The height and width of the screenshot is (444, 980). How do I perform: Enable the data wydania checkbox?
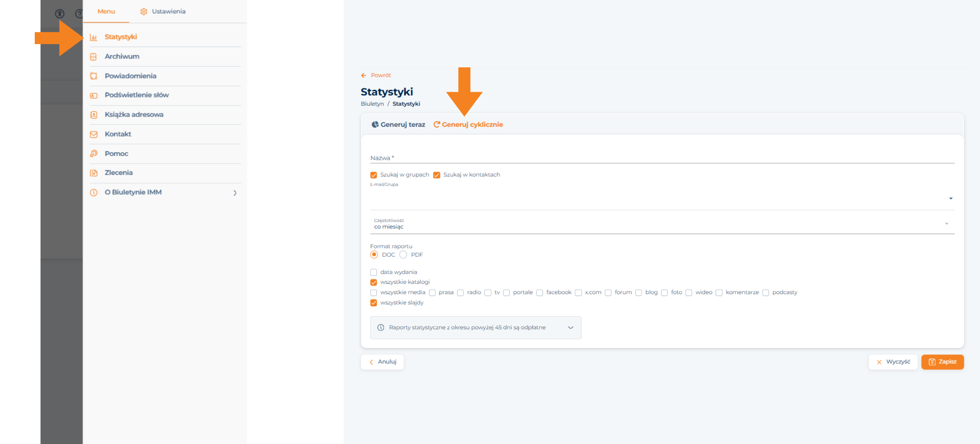tap(373, 272)
